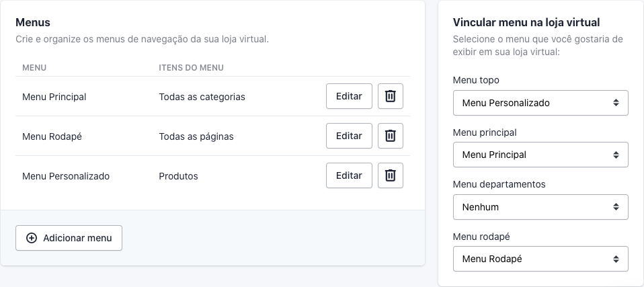Expand Menu departamentos dropdown showing Nenhum
Image resolution: width=644 pixels, height=287 pixels.
pos(540,207)
